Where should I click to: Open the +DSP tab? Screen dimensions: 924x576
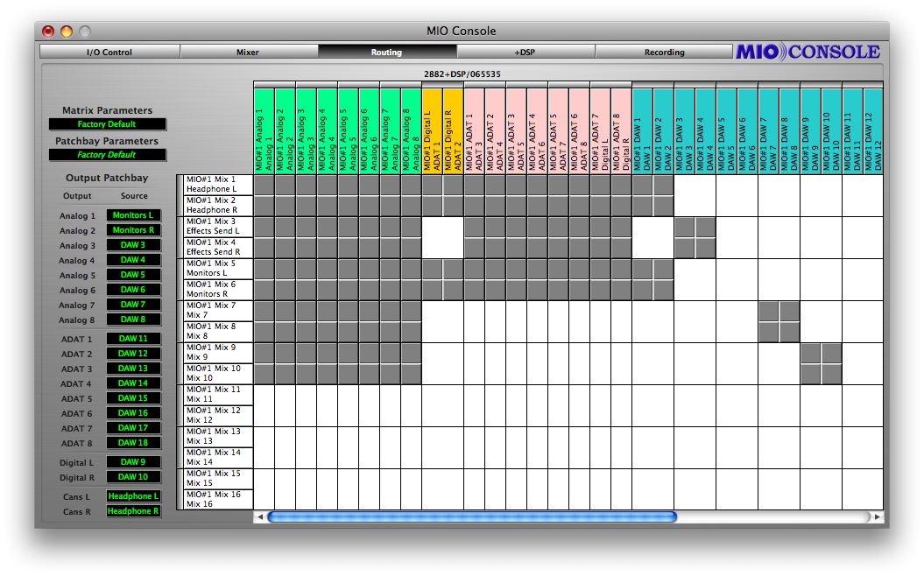click(525, 52)
